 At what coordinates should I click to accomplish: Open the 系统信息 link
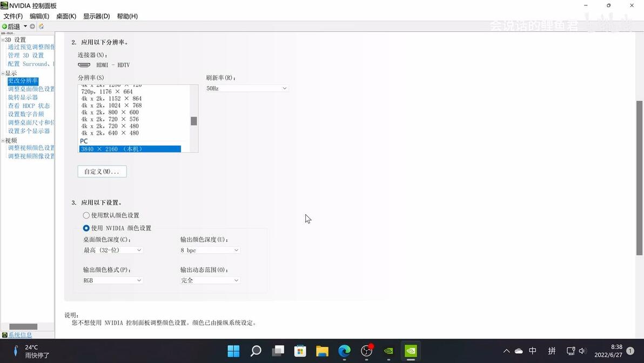coord(20,335)
